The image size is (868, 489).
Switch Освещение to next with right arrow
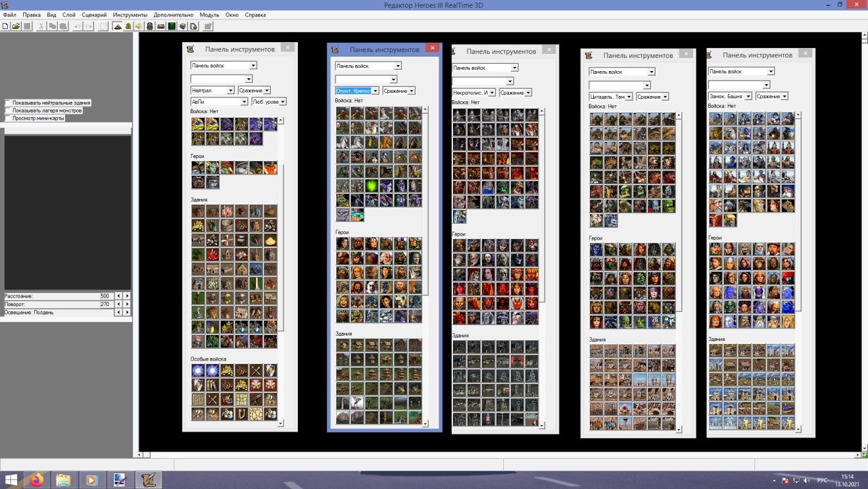click(128, 313)
